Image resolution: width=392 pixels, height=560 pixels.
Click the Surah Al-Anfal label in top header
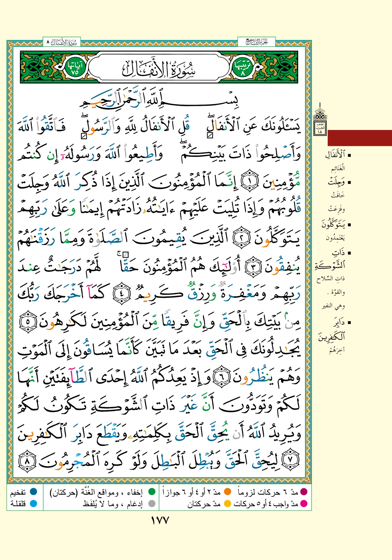61,42
